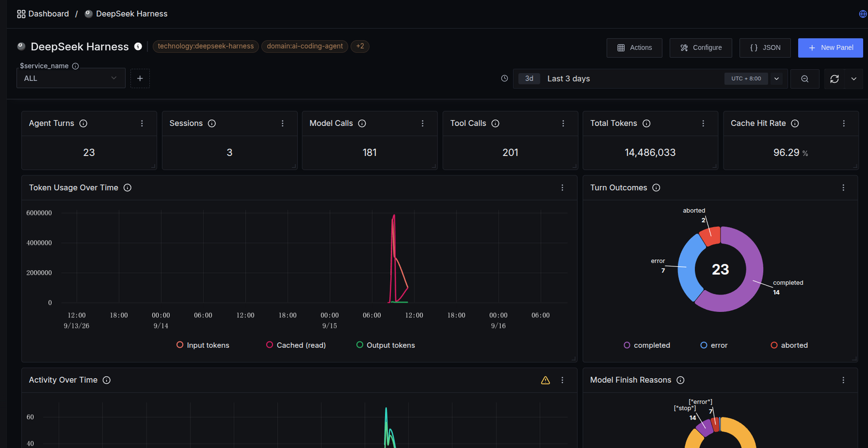Refresh the dashboard
The image size is (868, 448).
point(834,79)
